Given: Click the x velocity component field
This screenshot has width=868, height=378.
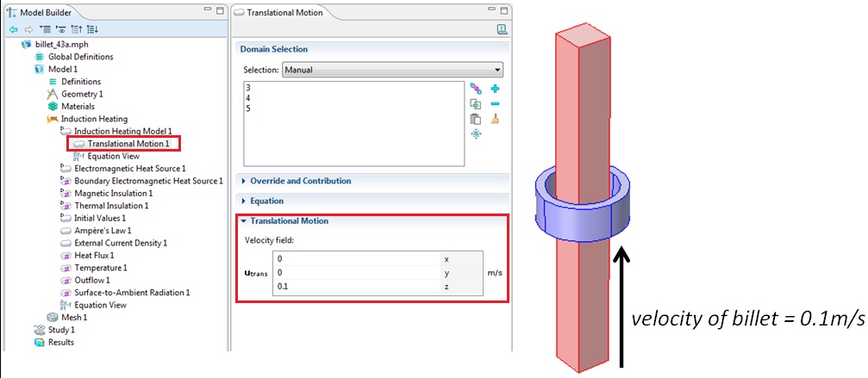Looking at the screenshot, I should (355, 258).
